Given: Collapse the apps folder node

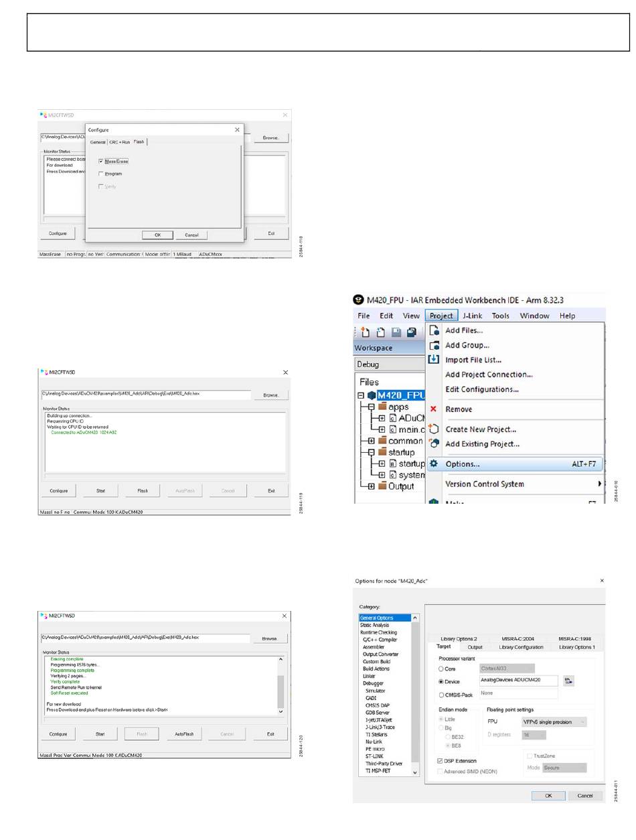Looking at the screenshot, I should coord(370,407).
